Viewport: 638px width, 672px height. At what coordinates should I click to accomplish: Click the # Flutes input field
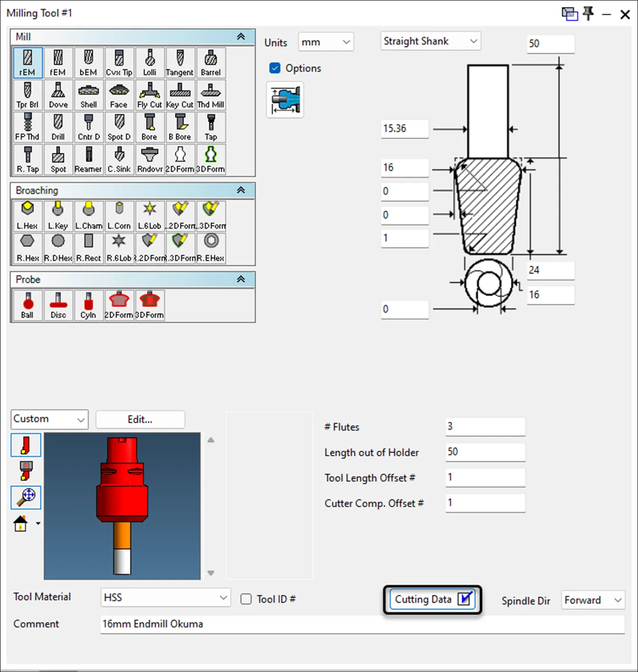485,427
